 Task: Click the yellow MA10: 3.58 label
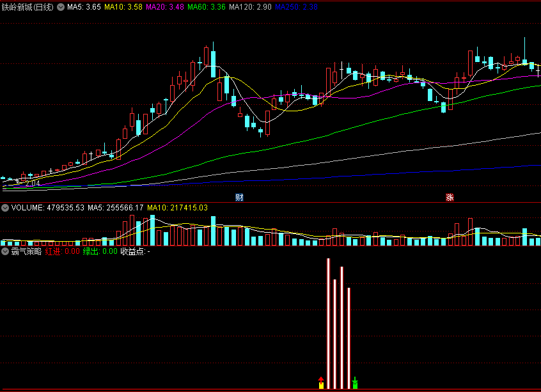point(123,7)
